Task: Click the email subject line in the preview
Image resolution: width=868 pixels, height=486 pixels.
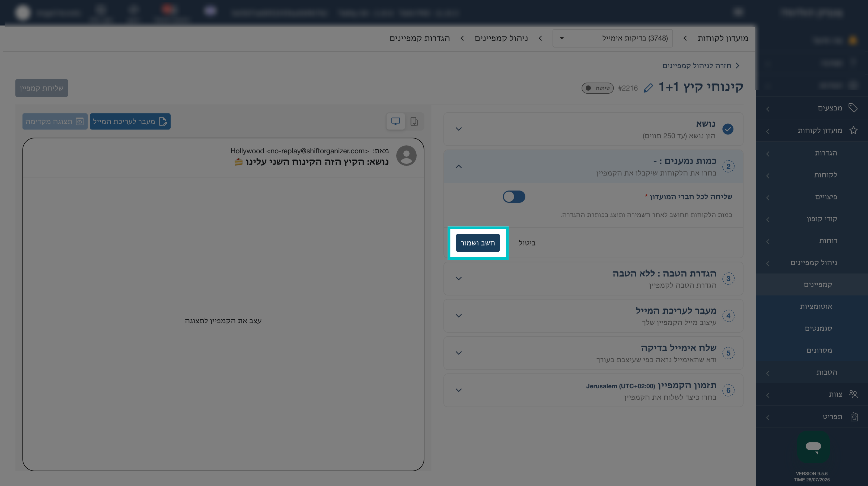Action: tap(311, 162)
